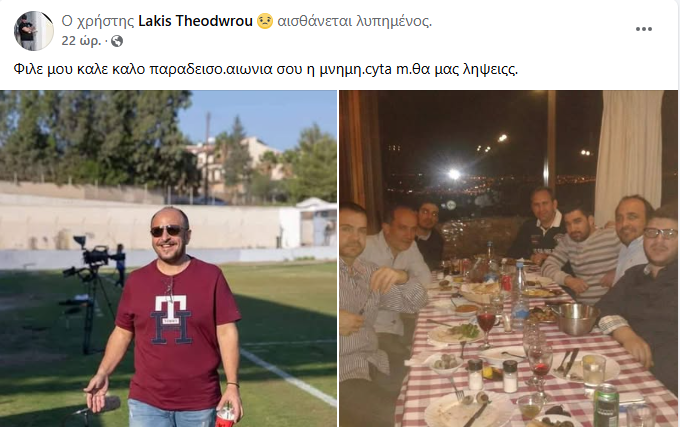Click the metal bowl on checkered tablecloth
680x427 pixels.
[576, 319]
